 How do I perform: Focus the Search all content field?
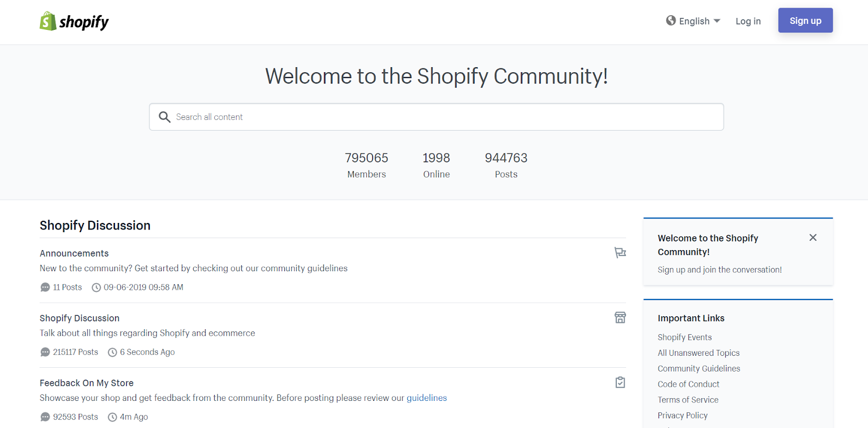pyautogui.click(x=445, y=117)
